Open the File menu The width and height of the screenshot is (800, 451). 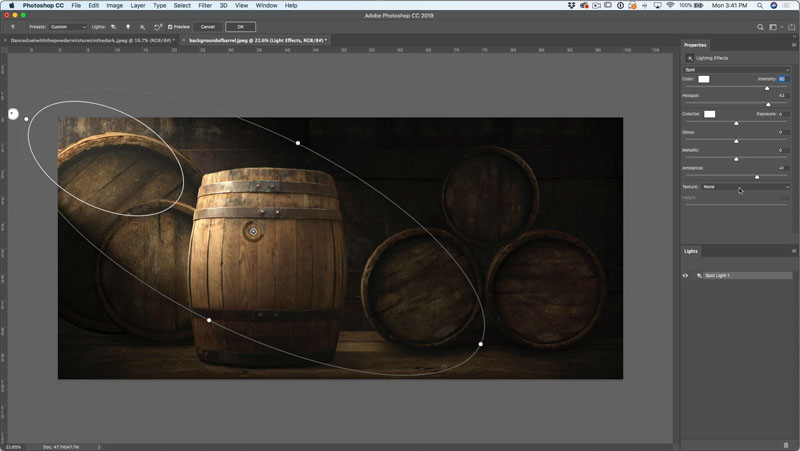click(x=76, y=5)
